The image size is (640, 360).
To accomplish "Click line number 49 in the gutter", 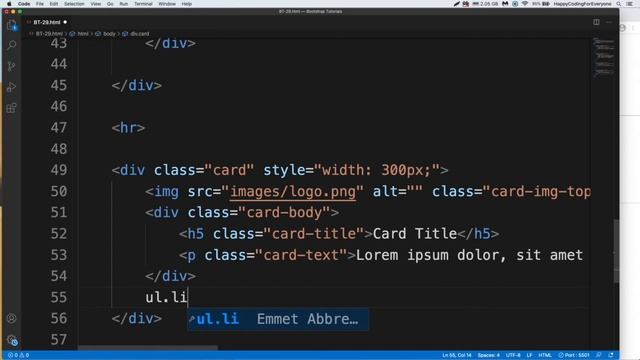I will pyautogui.click(x=59, y=170).
